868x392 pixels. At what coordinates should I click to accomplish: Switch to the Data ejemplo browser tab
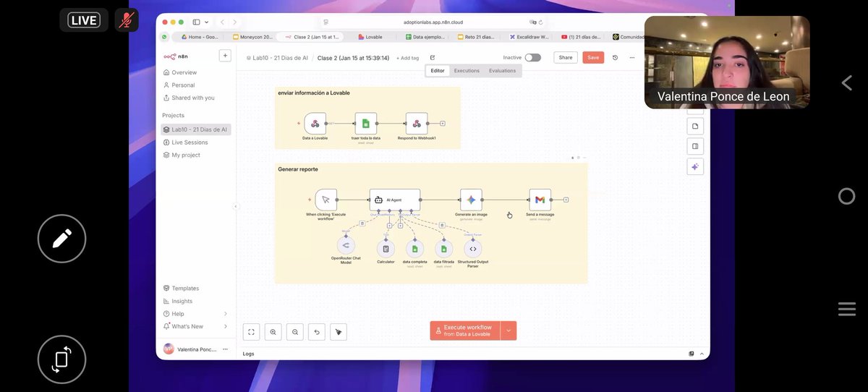(424, 36)
